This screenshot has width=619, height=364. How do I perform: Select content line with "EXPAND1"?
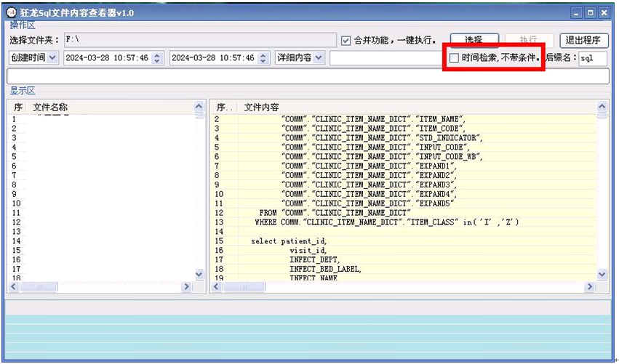click(404, 166)
